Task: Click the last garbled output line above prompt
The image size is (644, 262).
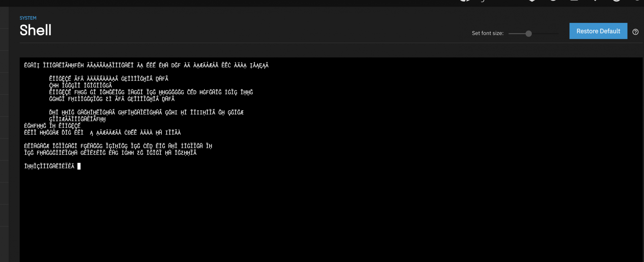Action: click(x=110, y=153)
